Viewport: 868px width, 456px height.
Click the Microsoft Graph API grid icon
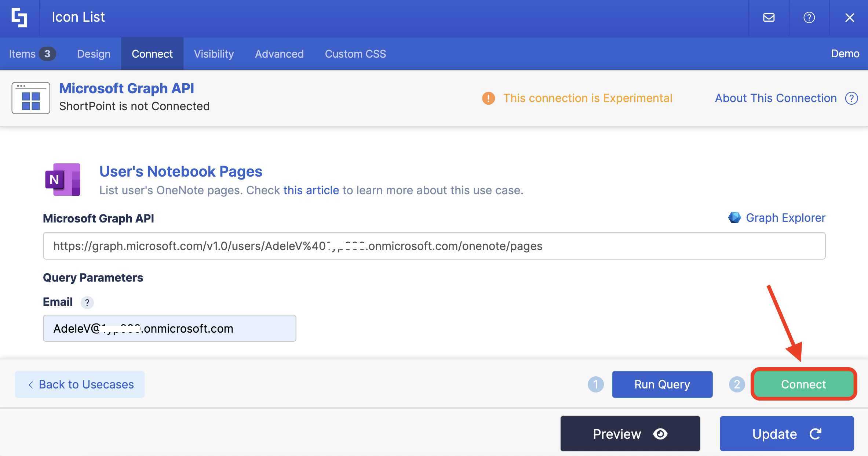pos(31,98)
